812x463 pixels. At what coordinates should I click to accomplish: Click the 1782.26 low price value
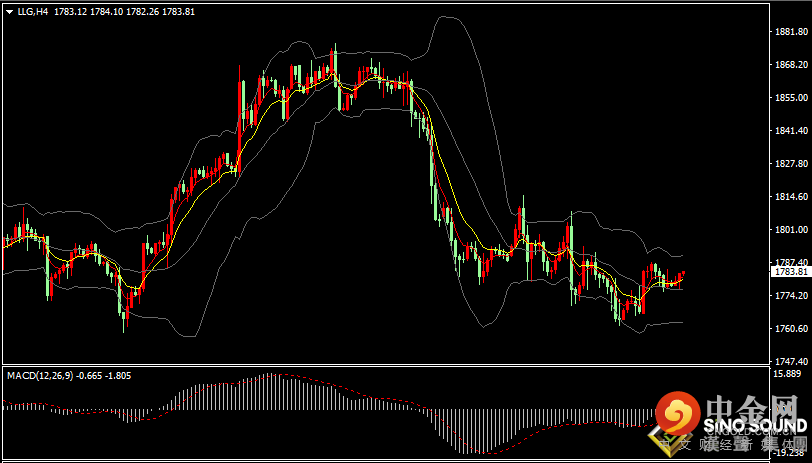click(142, 11)
